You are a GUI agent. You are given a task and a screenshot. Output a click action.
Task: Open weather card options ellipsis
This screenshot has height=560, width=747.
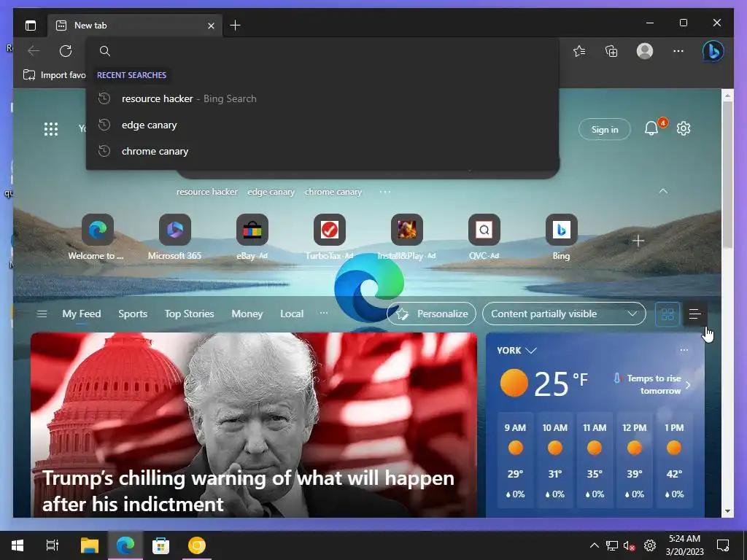[x=684, y=350]
